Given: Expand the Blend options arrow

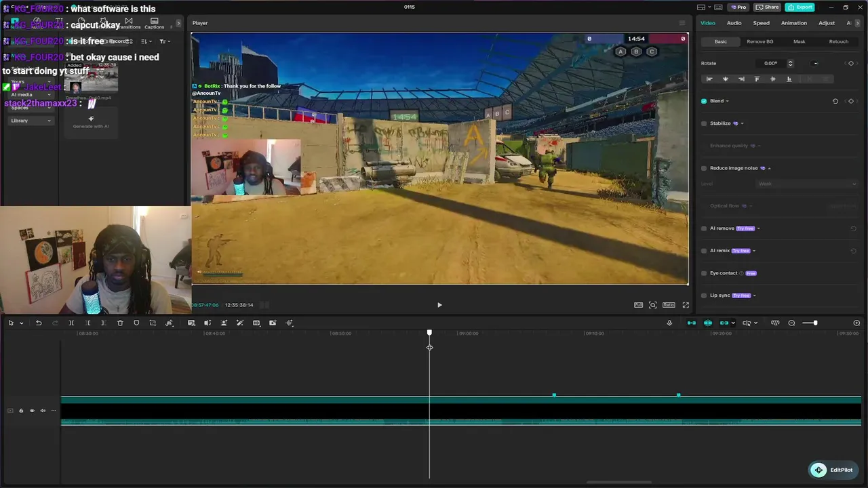Looking at the screenshot, I should [728, 102].
